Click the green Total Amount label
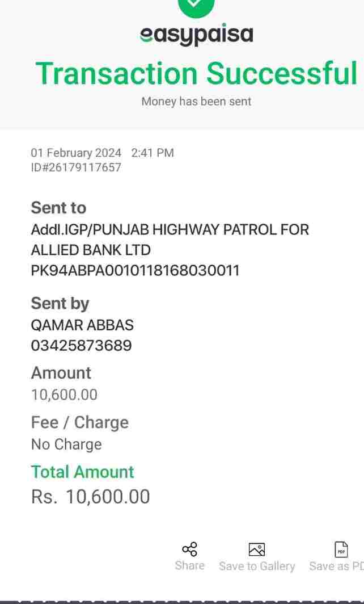Screen dimensions: 364x604 82,472
